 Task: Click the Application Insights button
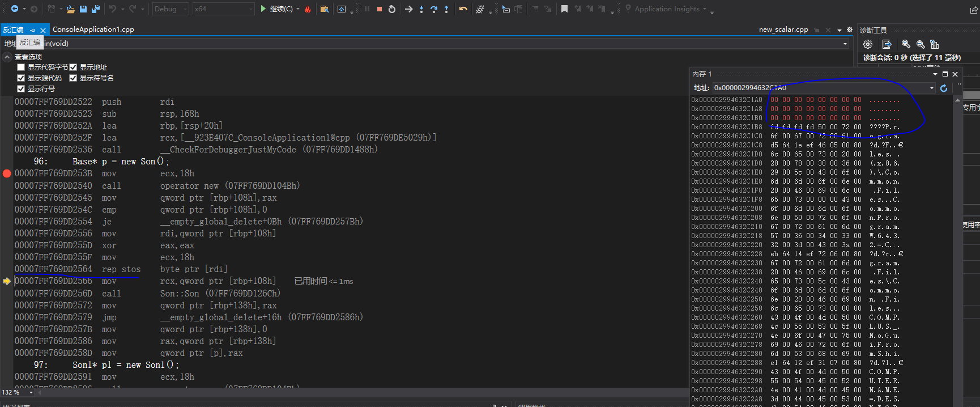667,9
